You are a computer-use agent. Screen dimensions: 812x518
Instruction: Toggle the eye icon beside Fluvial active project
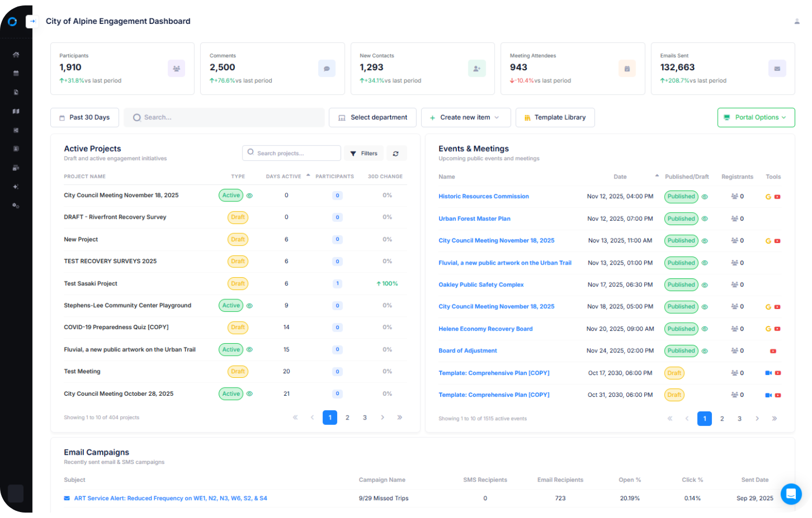tap(250, 349)
